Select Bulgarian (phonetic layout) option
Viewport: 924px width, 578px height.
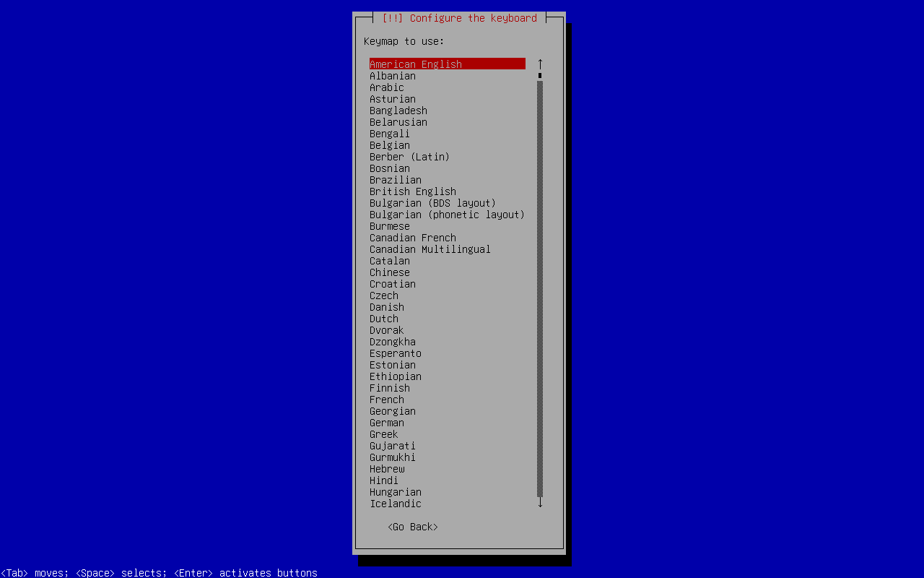coord(447,215)
